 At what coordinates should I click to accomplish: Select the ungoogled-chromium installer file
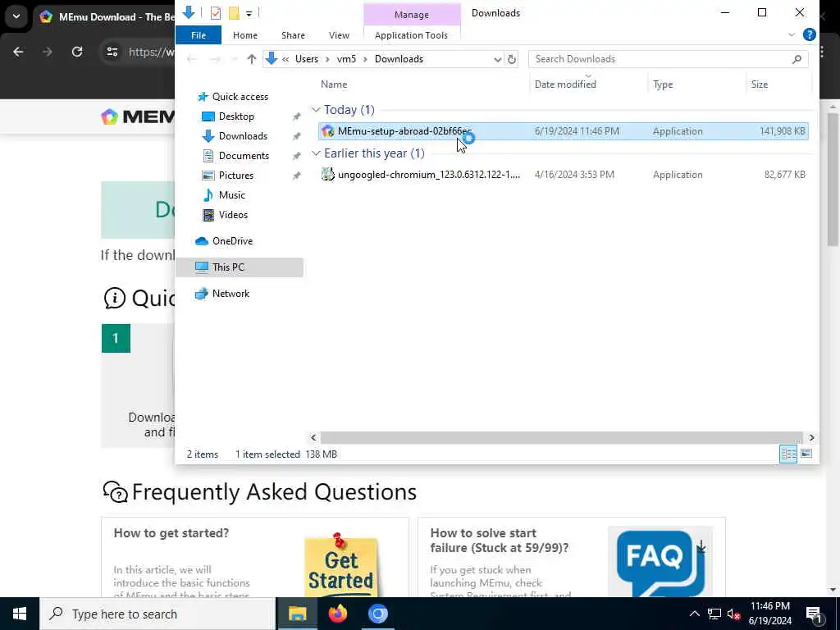(563, 175)
